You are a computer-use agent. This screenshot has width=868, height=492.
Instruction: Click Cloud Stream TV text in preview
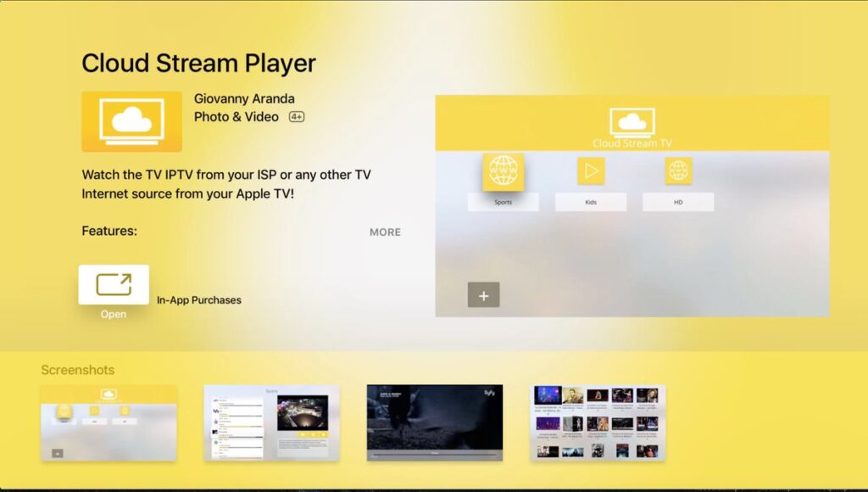(632, 143)
